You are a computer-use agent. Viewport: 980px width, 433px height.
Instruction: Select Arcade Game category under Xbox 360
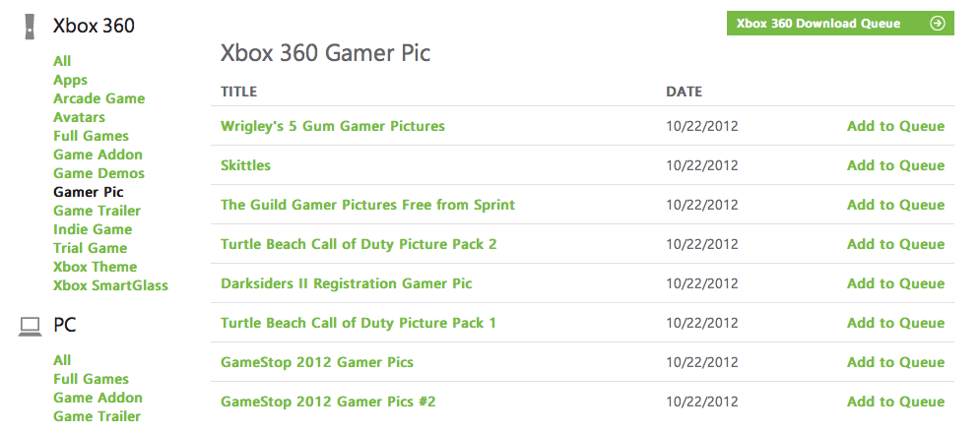click(98, 98)
